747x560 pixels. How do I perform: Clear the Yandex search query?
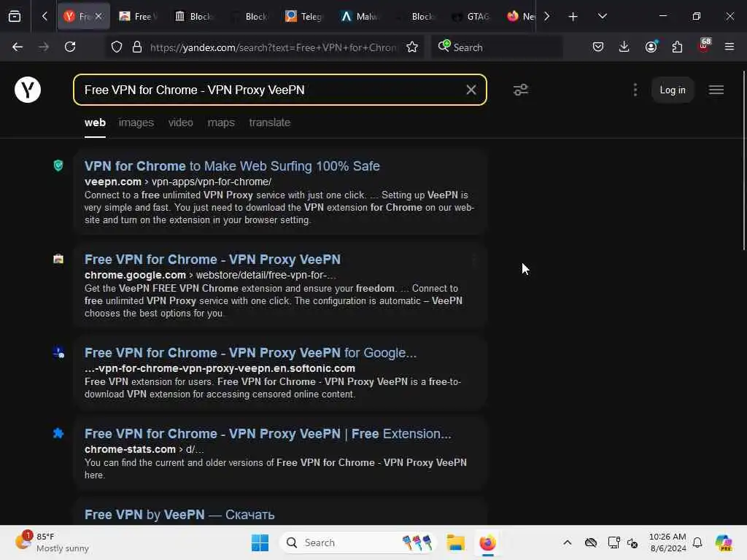click(x=471, y=90)
